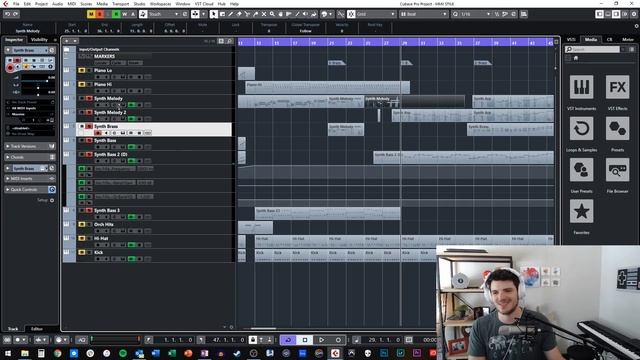This screenshot has height=360, width=640.
Task: Switch to the Meter tab in right zone
Action: click(628, 40)
